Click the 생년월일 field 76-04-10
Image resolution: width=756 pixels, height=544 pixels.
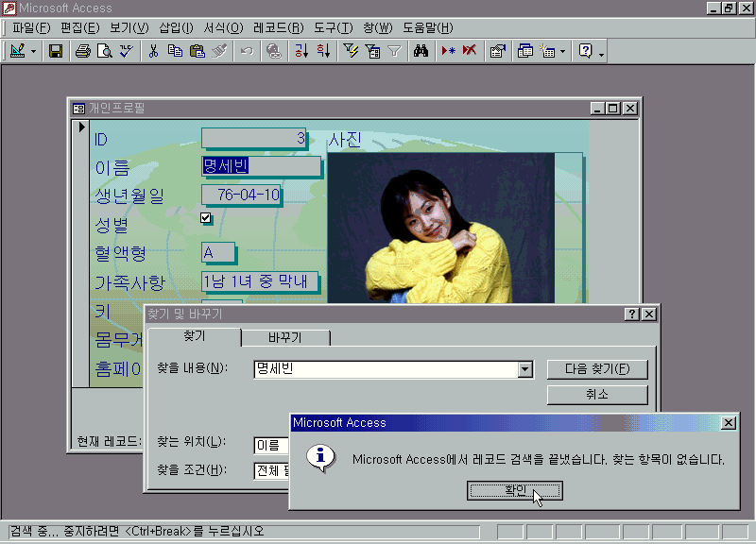(x=241, y=195)
